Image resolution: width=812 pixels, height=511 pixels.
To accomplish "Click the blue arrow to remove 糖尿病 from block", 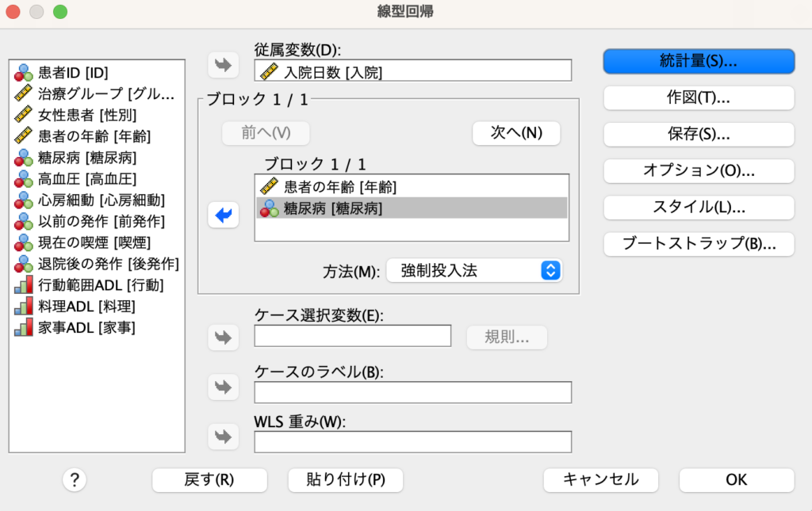I will click(223, 215).
